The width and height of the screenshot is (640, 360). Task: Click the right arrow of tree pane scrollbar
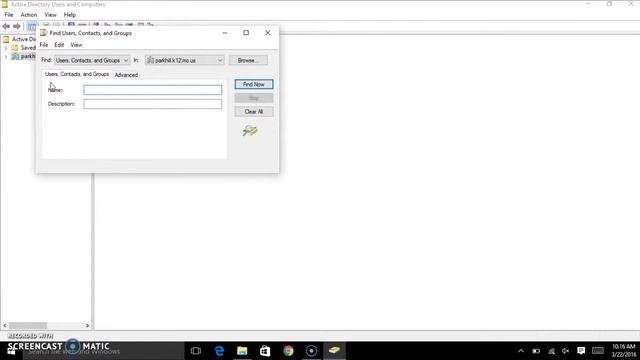coord(87,326)
